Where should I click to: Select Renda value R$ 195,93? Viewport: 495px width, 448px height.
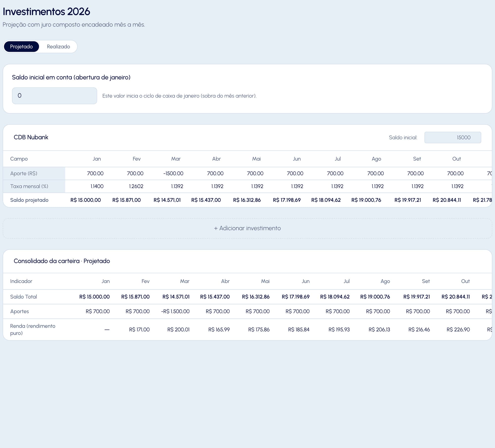click(x=339, y=329)
